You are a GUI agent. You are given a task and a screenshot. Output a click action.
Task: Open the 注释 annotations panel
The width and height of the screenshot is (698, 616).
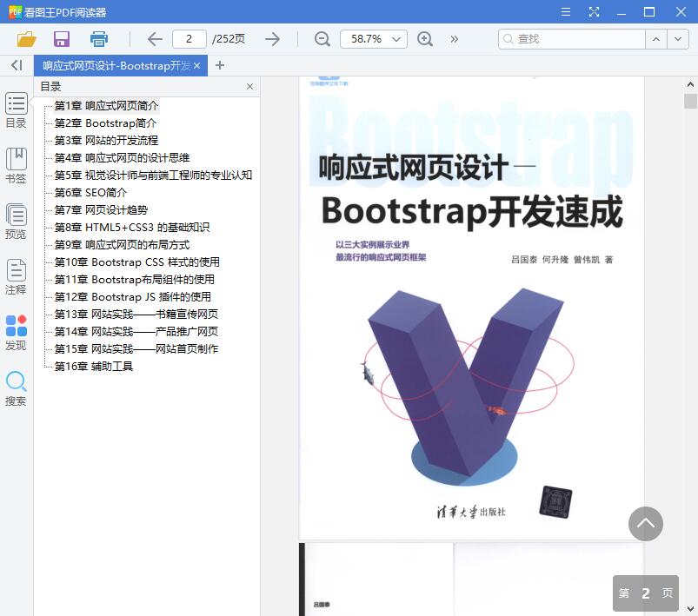(x=15, y=276)
